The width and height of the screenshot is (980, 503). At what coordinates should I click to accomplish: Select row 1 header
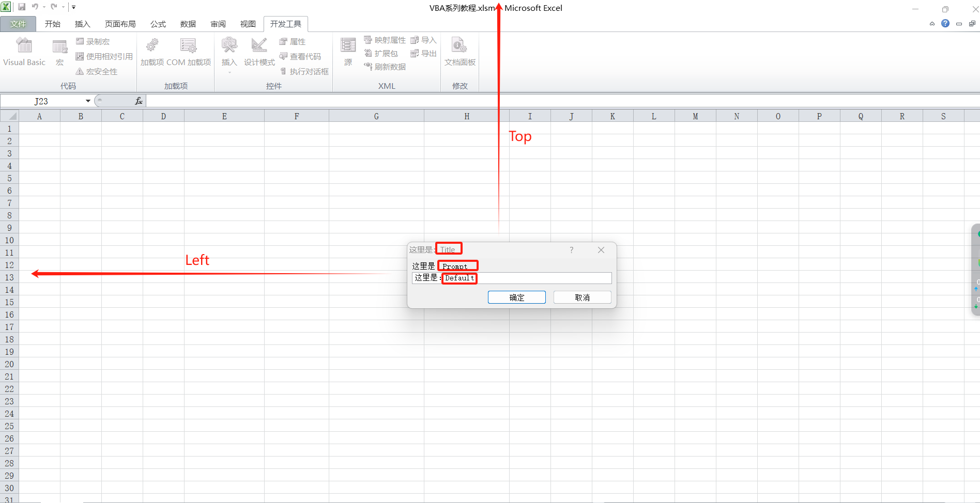[x=9, y=129]
